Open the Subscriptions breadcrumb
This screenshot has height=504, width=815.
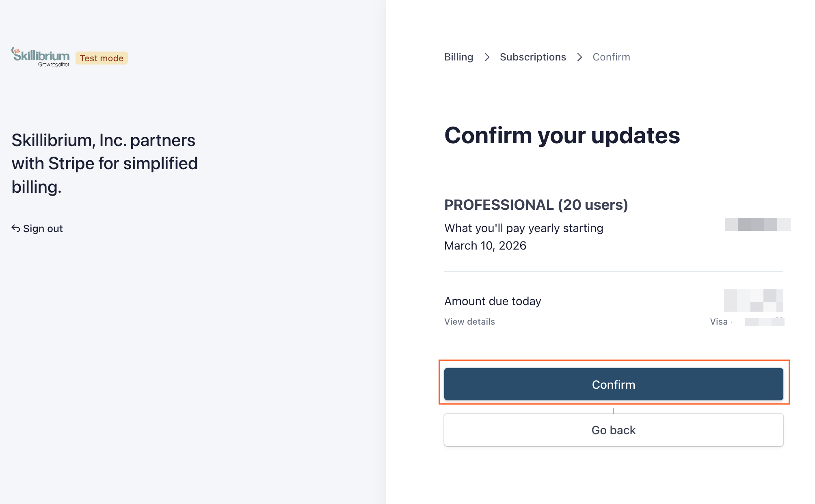532,57
